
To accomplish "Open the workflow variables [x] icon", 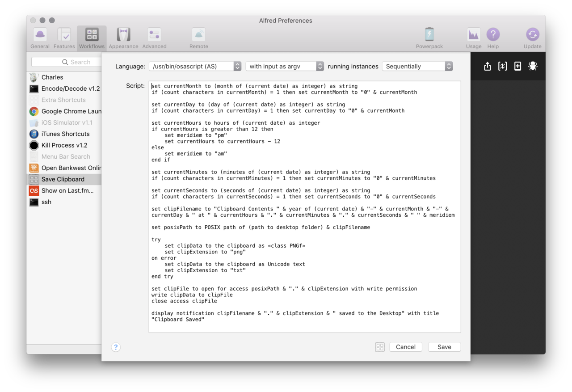I will (502, 66).
